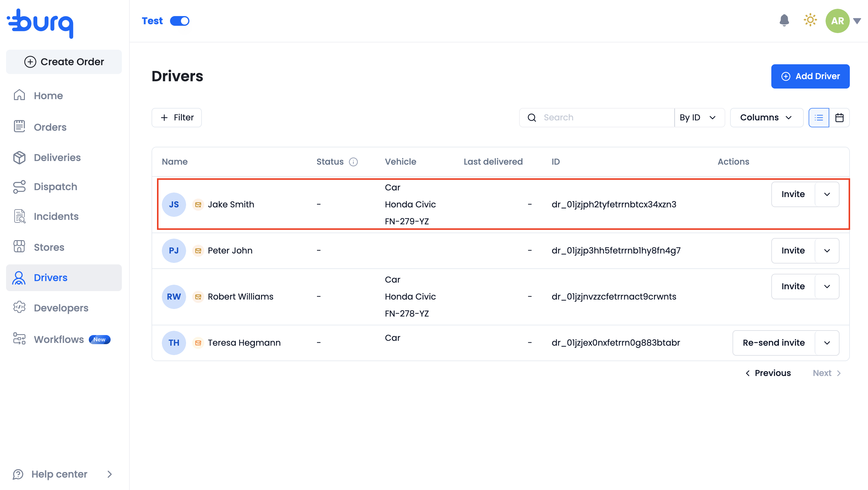Open the AR user avatar
868x490 pixels.
tap(837, 21)
